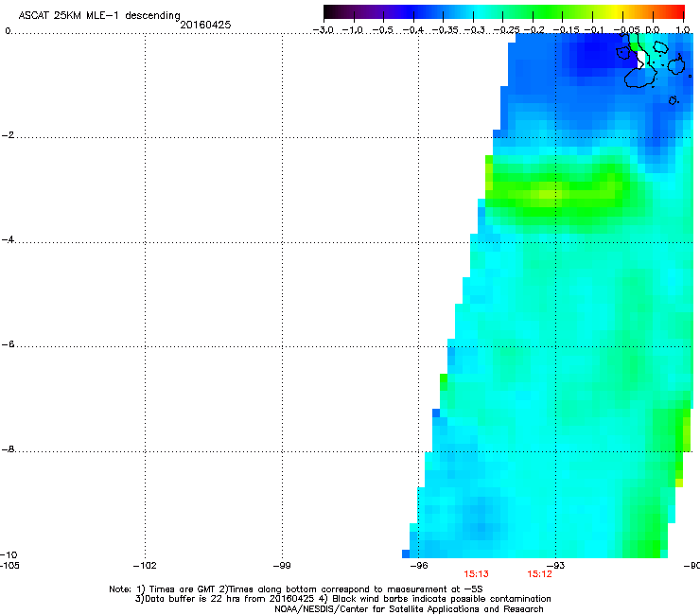This screenshot has width=700, height=615.
Task: Click the red timestamp 15:13
Action: coord(476,574)
